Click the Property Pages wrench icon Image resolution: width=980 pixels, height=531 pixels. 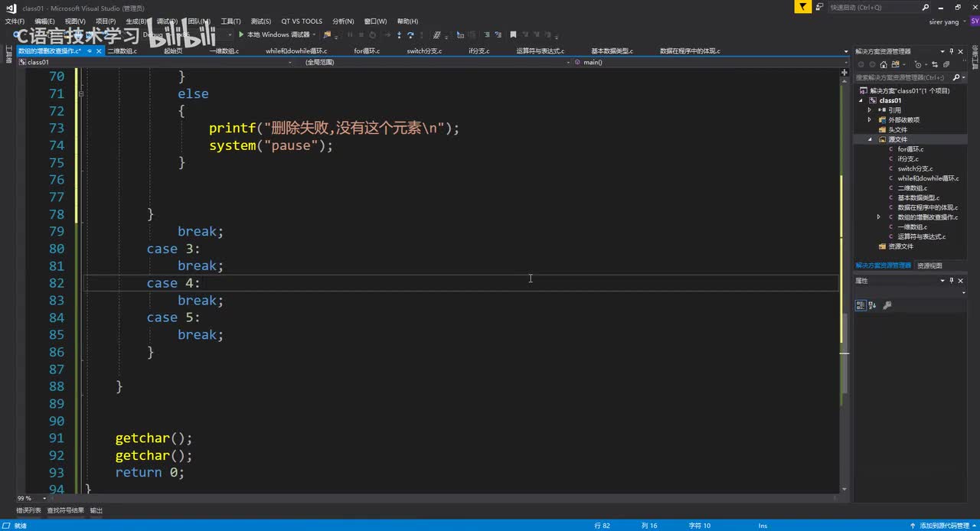point(887,305)
